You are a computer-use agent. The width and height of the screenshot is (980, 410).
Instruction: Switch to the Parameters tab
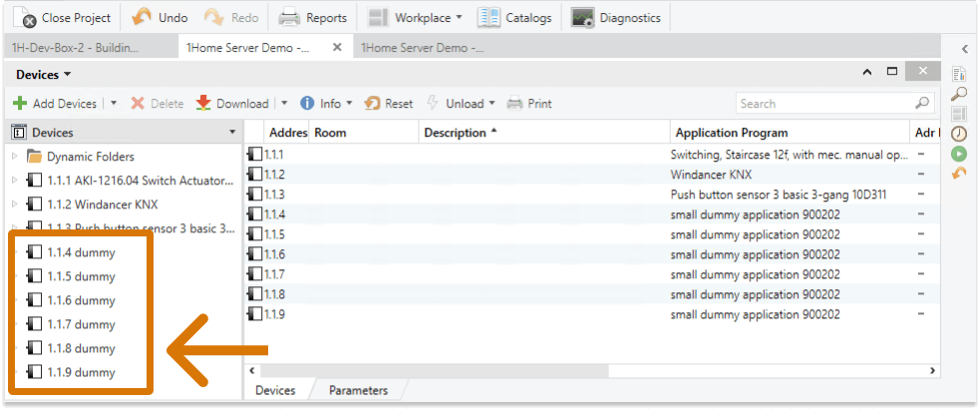[358, 390]
